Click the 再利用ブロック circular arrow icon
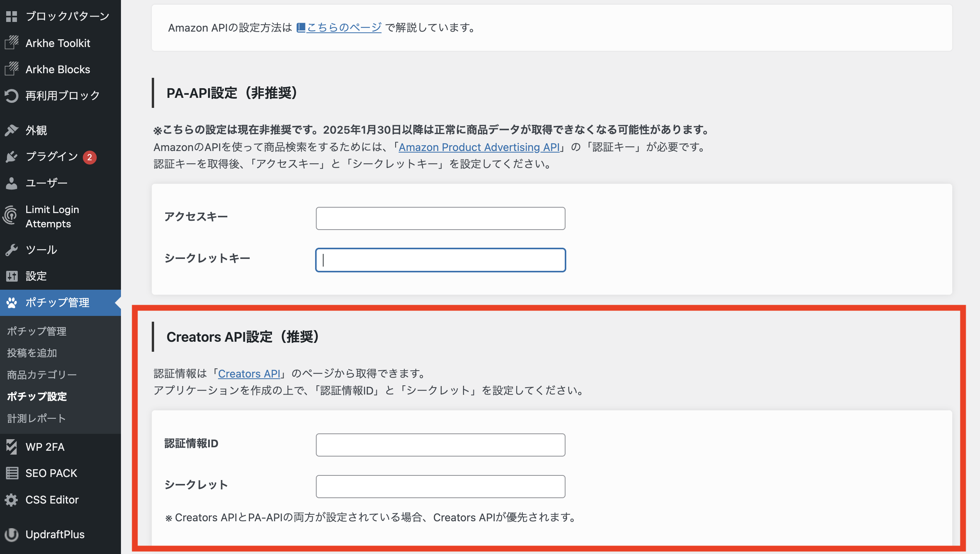Viewport: 980px width, 554px height. point(12,96)
